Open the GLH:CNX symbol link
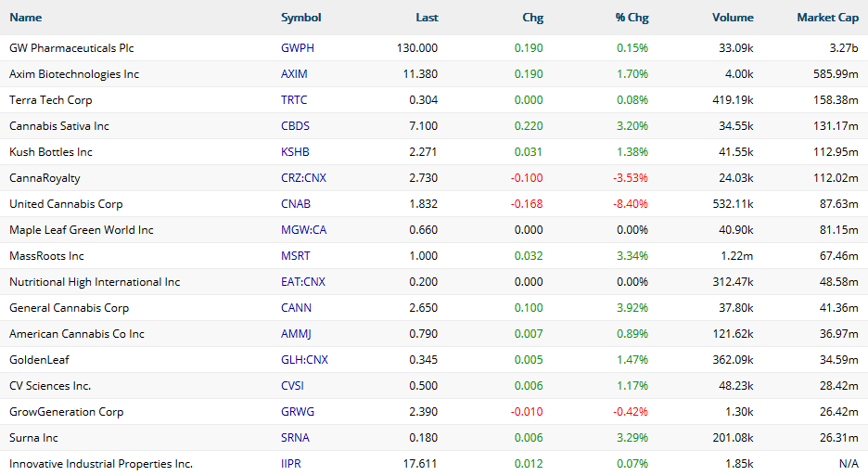868x476 pixels. 304,361
